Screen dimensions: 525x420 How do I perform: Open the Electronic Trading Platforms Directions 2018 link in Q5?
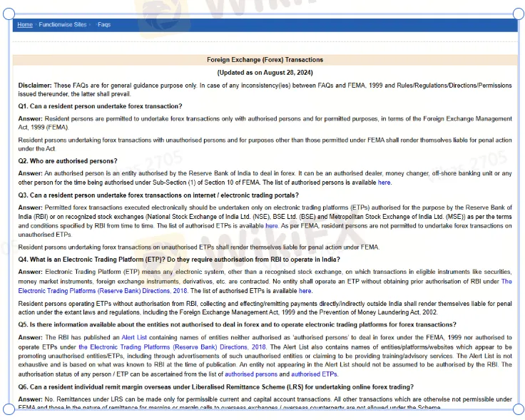pos(172,347)
